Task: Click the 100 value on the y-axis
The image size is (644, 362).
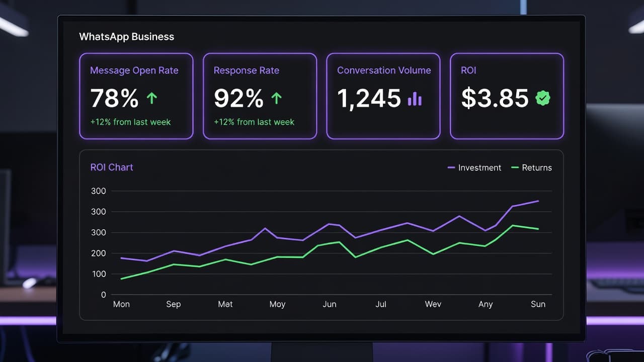Action: [99, 275]
